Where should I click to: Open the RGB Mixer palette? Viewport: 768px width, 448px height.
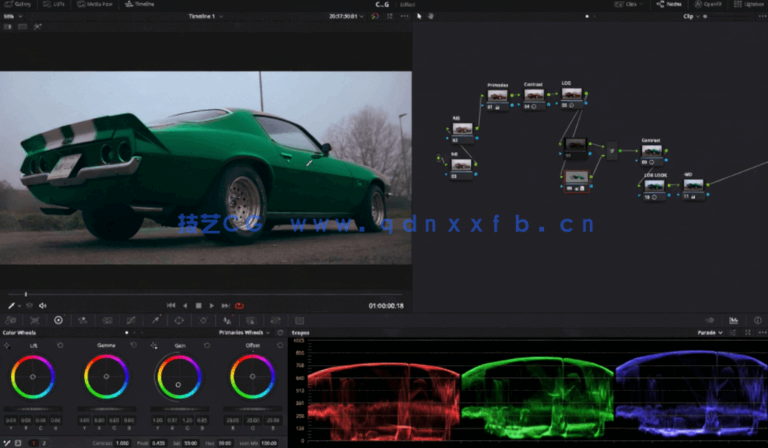point(82,321)
